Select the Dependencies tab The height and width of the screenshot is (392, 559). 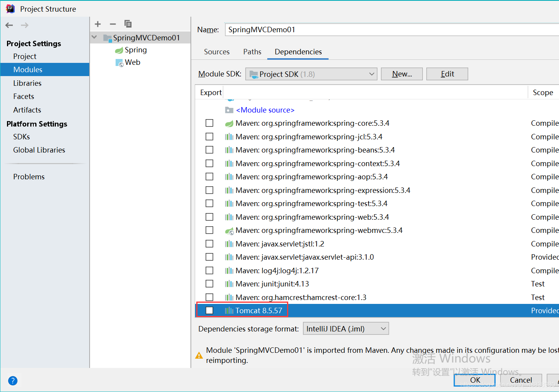click(x=298, y=52)
